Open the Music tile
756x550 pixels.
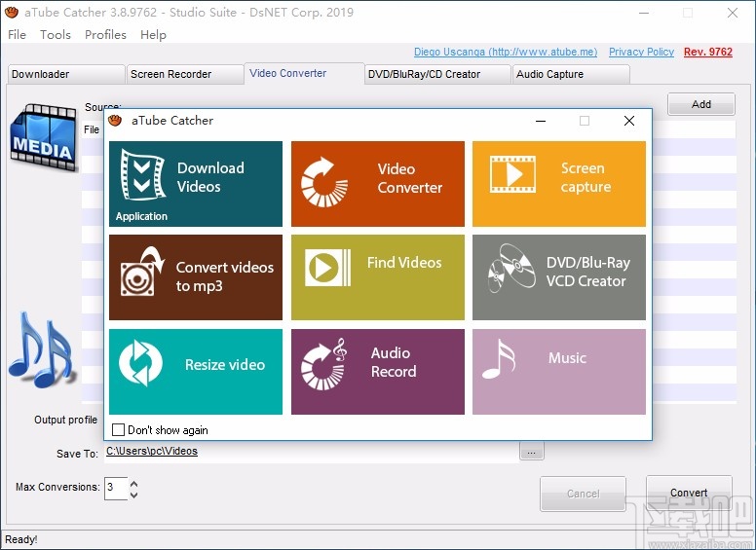[x=558, y=371]
